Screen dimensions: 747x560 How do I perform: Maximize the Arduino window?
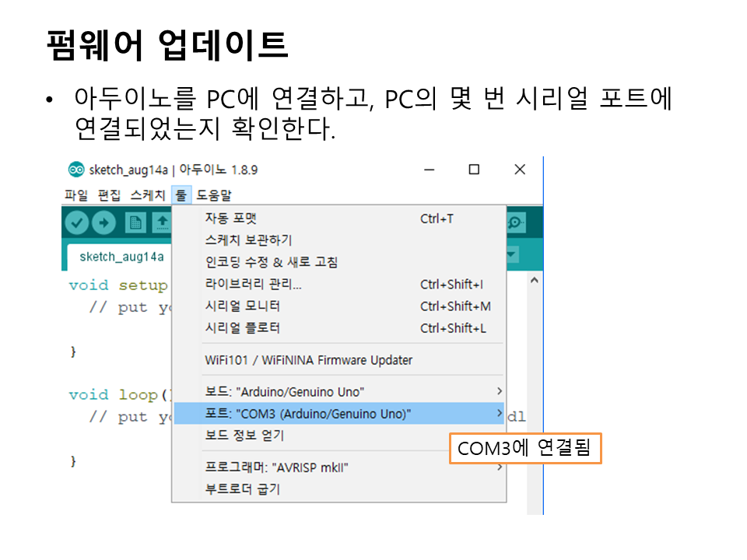click(474, 170)
